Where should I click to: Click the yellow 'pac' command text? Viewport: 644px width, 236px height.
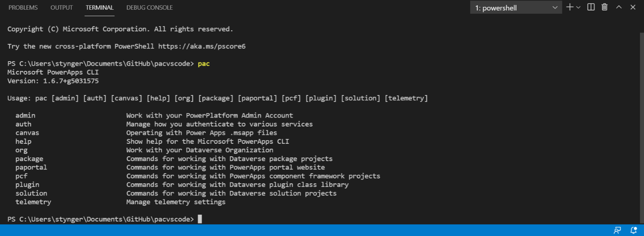click(204, 64)
